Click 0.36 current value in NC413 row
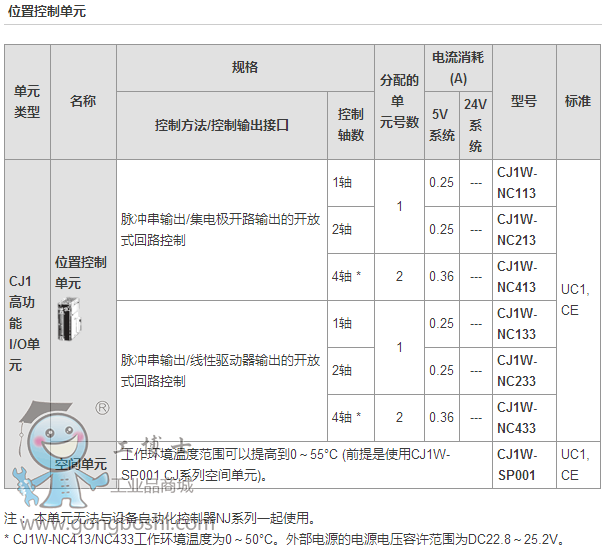 coord(441,276)
